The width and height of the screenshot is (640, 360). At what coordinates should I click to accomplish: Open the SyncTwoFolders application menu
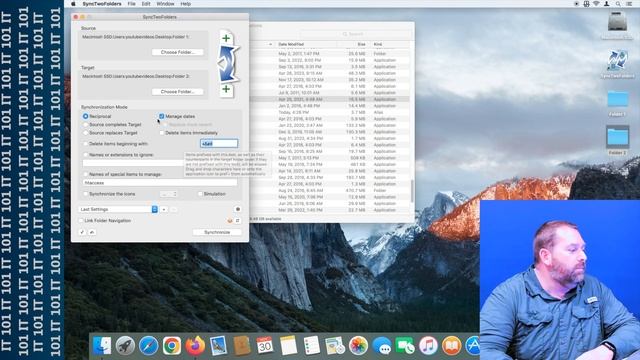102,4
